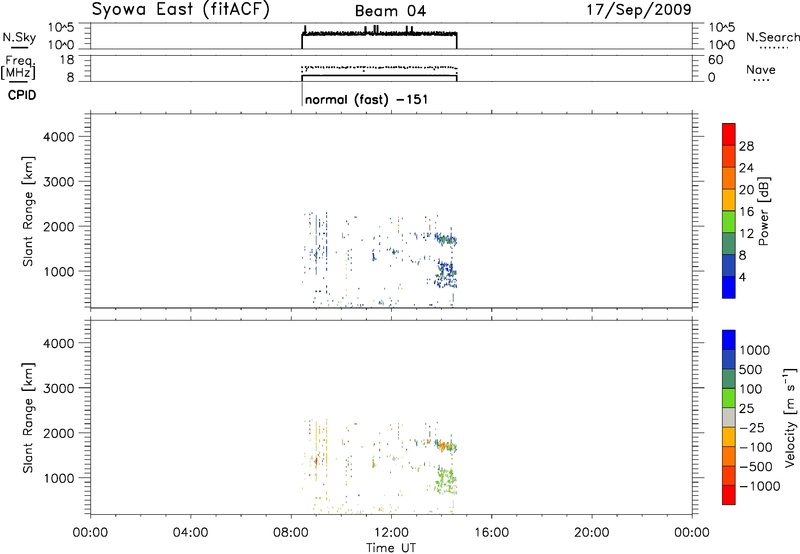Click the "60" tick on the Nave axis
The height and width of the screenshot is (554, 800).
(x=715, y=60)
